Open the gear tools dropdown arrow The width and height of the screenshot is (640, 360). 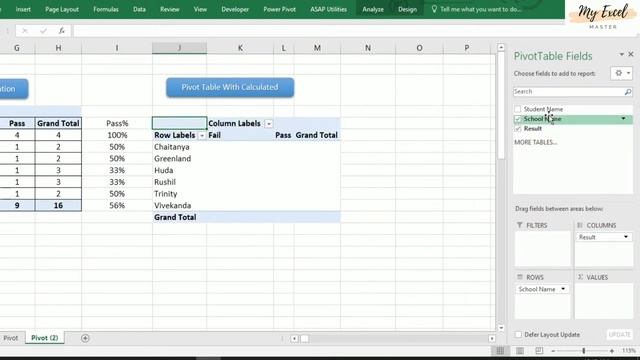click(629, 73)
